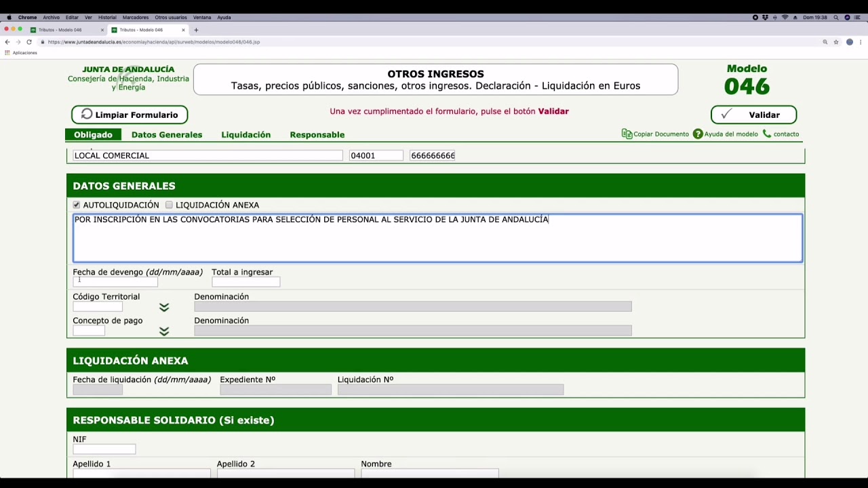
Task: Open the Ventana menu
Action: pos(202,18)
